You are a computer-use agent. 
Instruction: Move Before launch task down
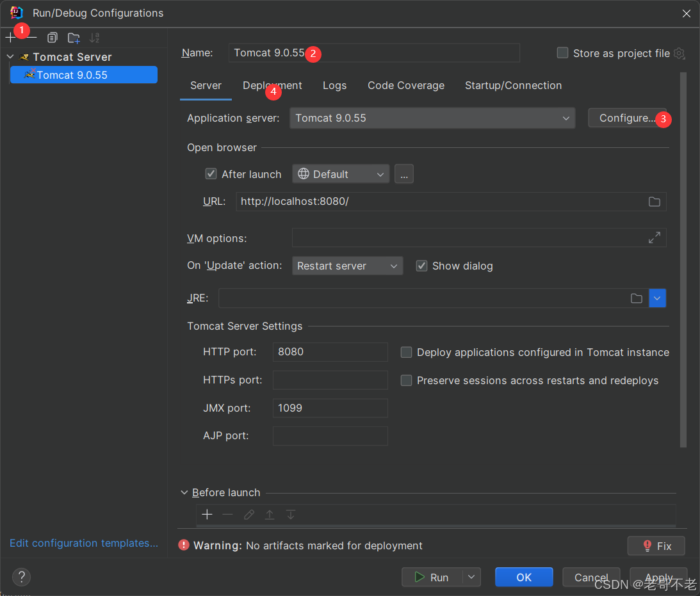(291, 515)
